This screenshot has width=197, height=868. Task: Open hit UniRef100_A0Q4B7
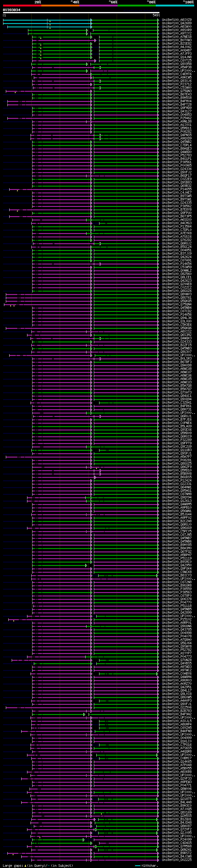click(x=177, y=50)
